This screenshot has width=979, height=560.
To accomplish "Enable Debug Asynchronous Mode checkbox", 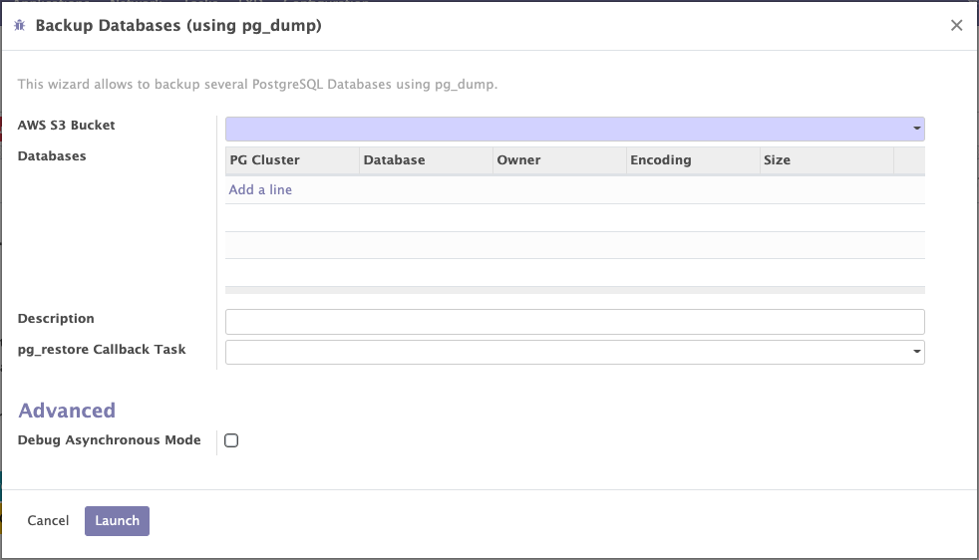I will (x=231, y=440).
